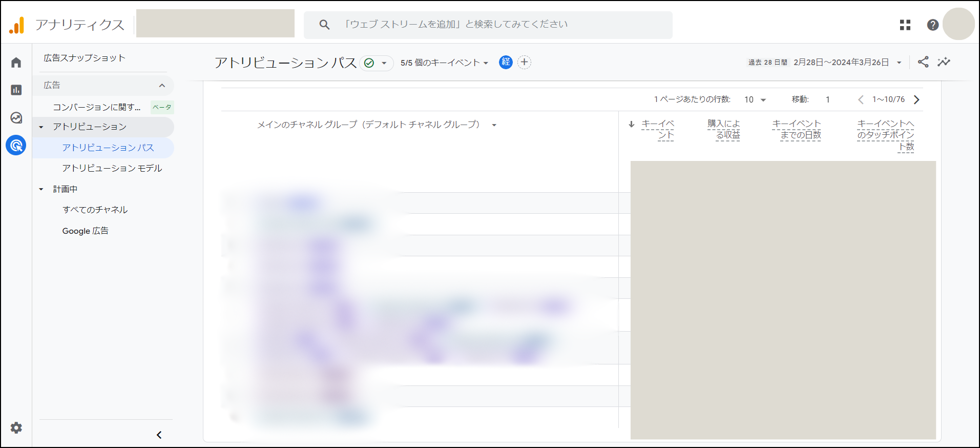Open the help question mark icon
Image resolution: width=980 pixels, height=448 pixels.
click(933, 25)
